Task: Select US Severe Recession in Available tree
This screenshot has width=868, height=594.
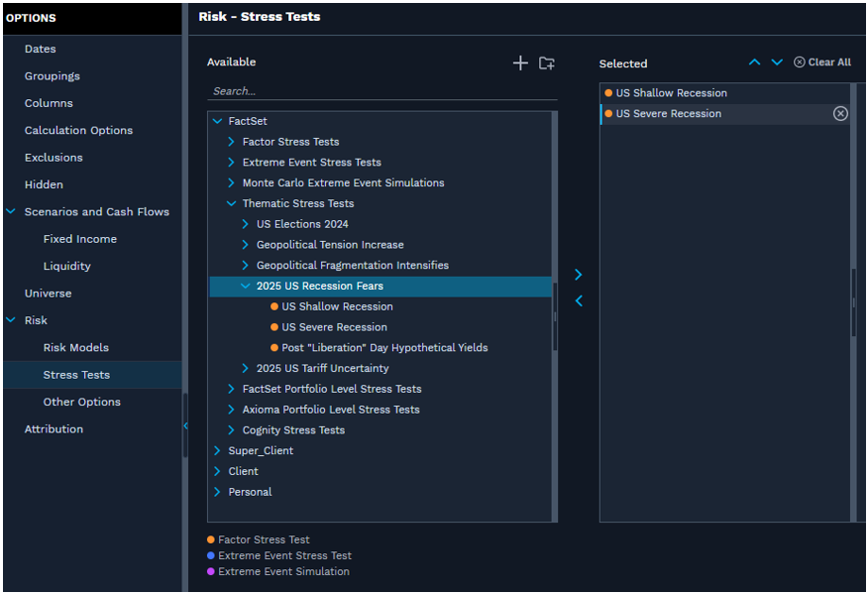Action: (334, 327)
